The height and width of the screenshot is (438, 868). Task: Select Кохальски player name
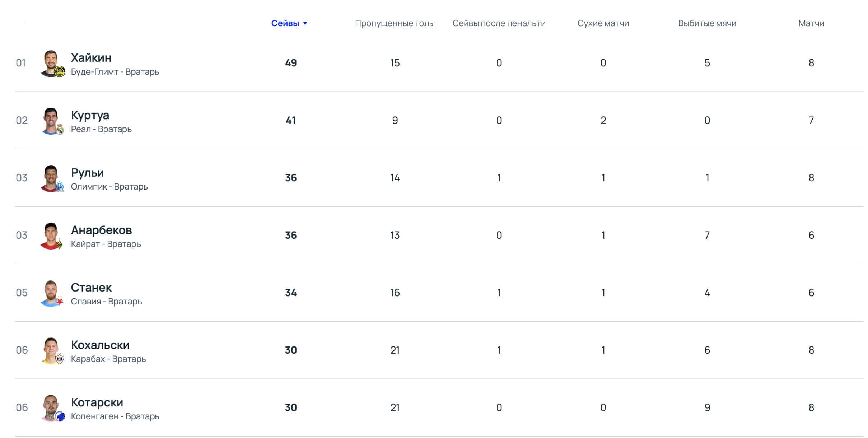point(100,345)
